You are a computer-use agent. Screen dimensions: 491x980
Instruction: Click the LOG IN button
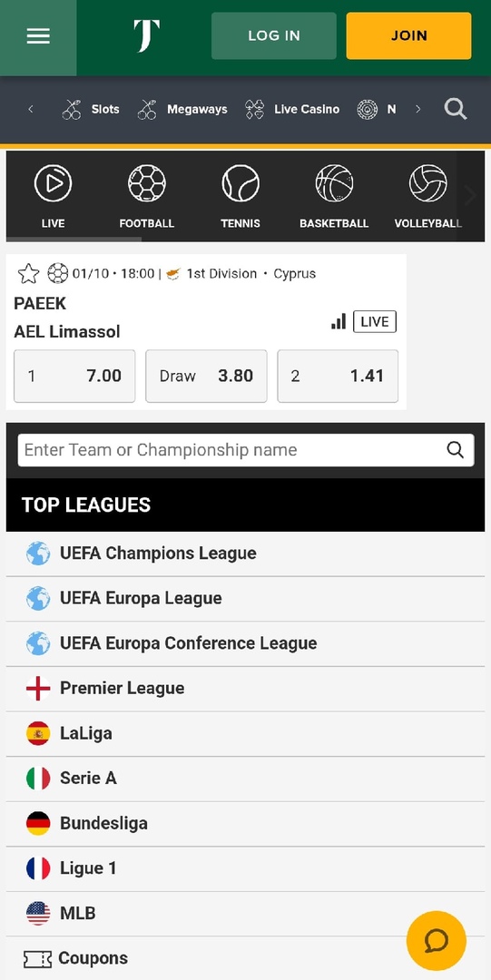click(x=274, y=35)
